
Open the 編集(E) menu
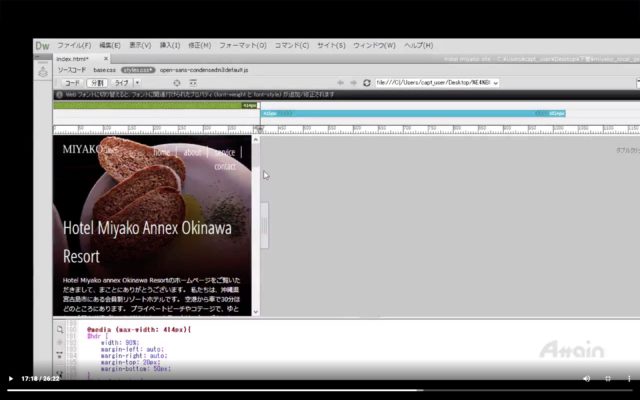(x=110, y=45)
